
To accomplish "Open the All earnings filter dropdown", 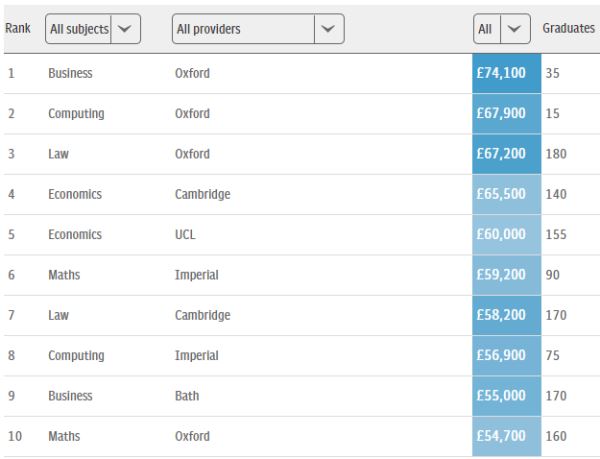I will 501,29.
